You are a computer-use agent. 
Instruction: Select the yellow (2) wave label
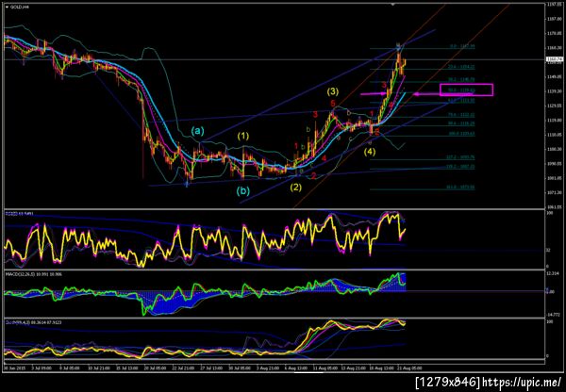(296, 188)
